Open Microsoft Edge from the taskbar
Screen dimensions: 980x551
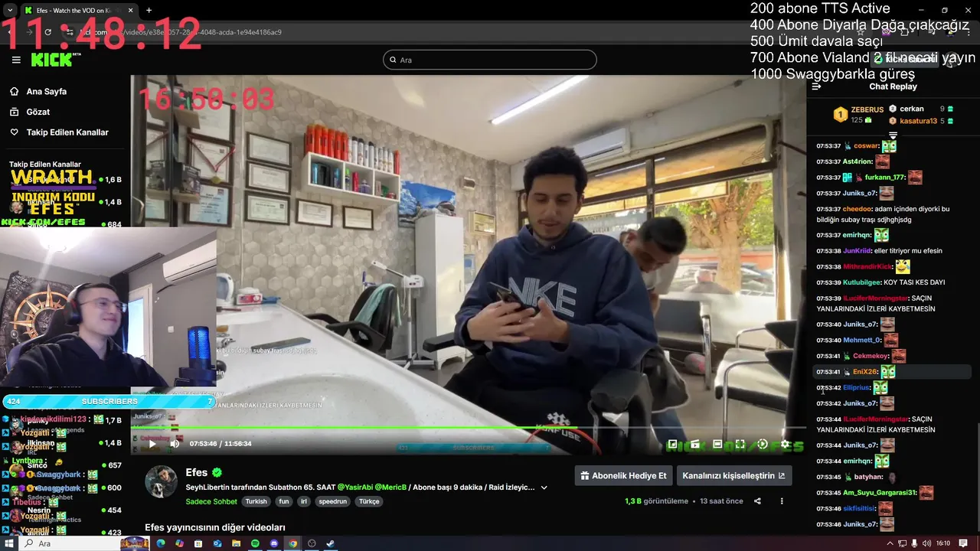pyautogui.click(x=161, y=543)
